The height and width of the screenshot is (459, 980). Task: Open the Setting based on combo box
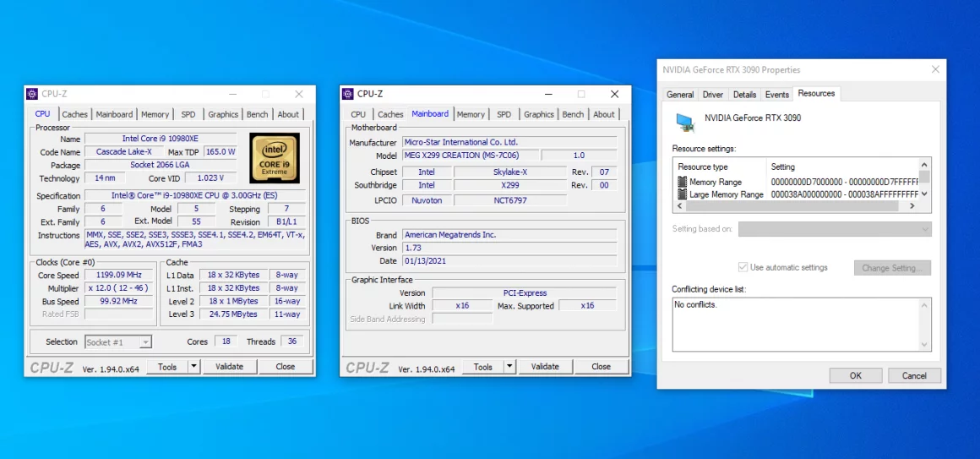coord(835,229)
